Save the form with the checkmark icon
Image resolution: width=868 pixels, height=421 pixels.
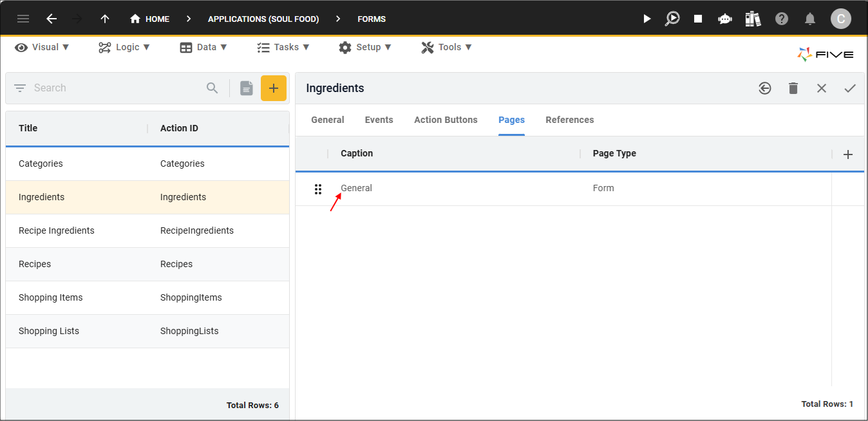click(x=850, y=88)
